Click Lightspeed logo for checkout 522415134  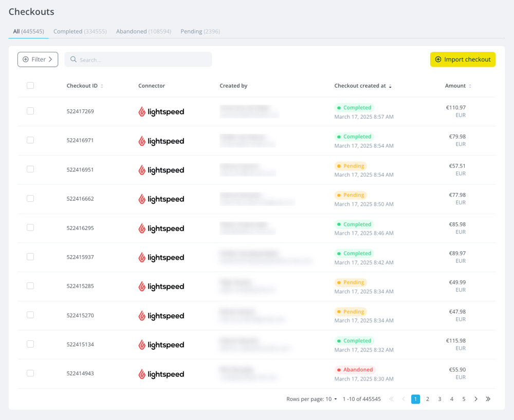coord(161,345)
